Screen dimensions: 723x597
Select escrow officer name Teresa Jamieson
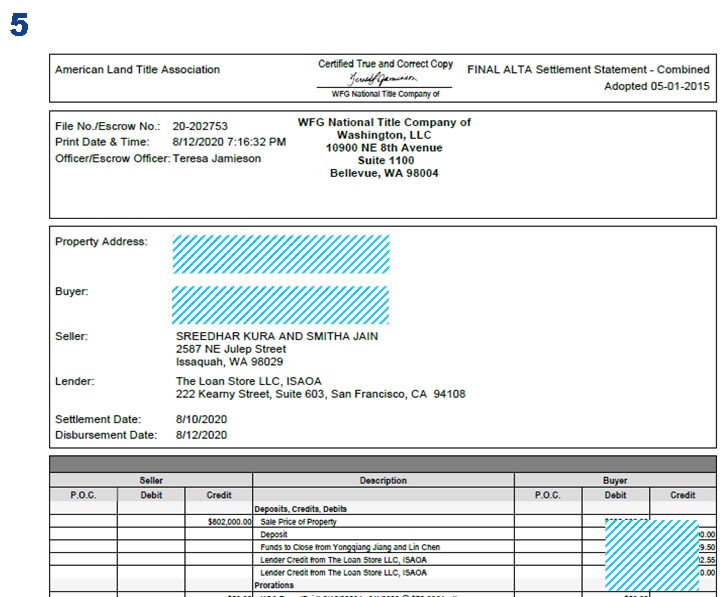coord(216,158)
